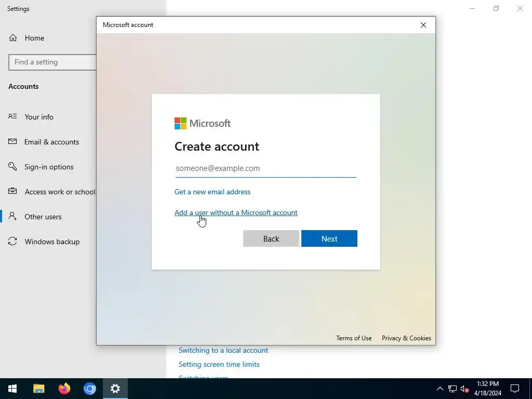Open the blue circular browser taskbar icon
Screen dimensions: 532x399
point(89,389)
